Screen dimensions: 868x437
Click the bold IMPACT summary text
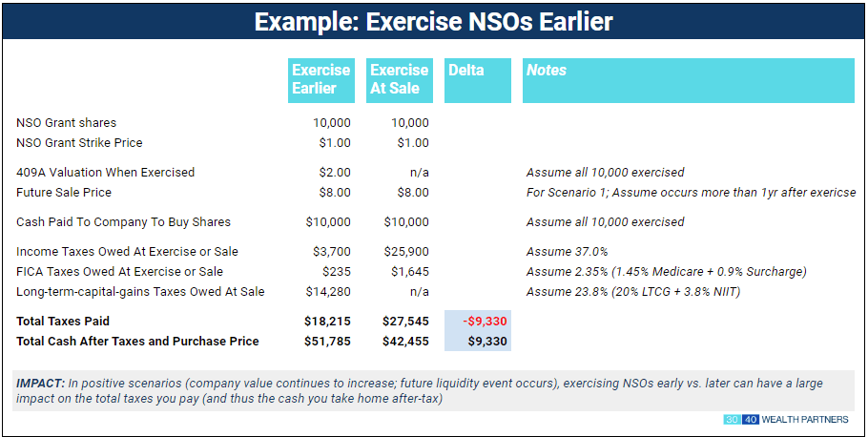tap(40, 384)
